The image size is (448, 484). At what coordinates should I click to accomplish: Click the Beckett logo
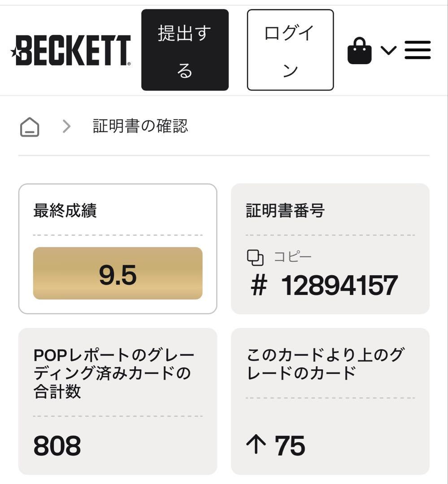(x=71, y=51)
